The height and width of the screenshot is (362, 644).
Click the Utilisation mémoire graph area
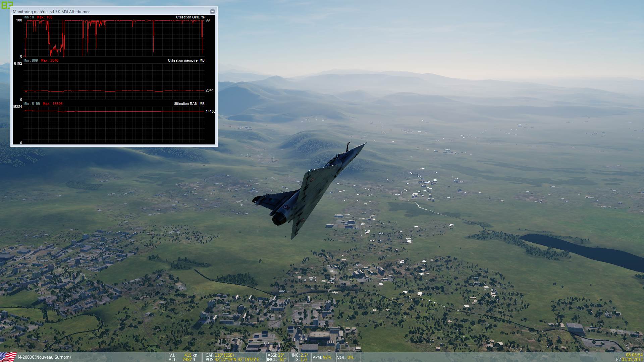coord(114,81)
